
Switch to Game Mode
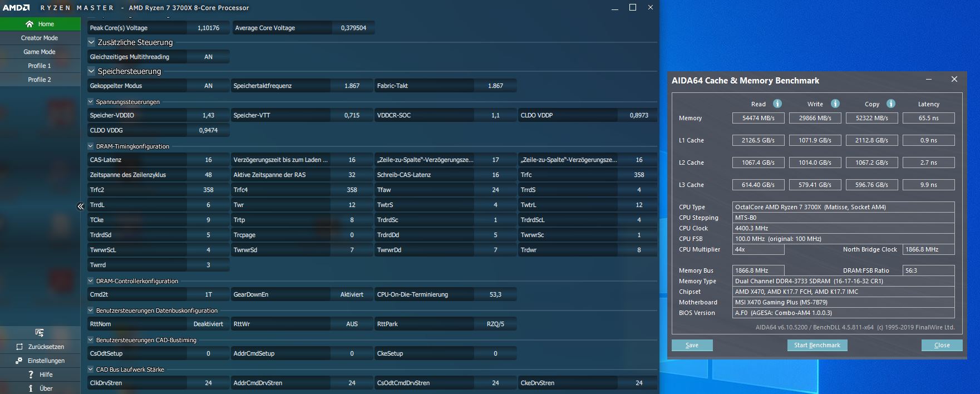40,52
